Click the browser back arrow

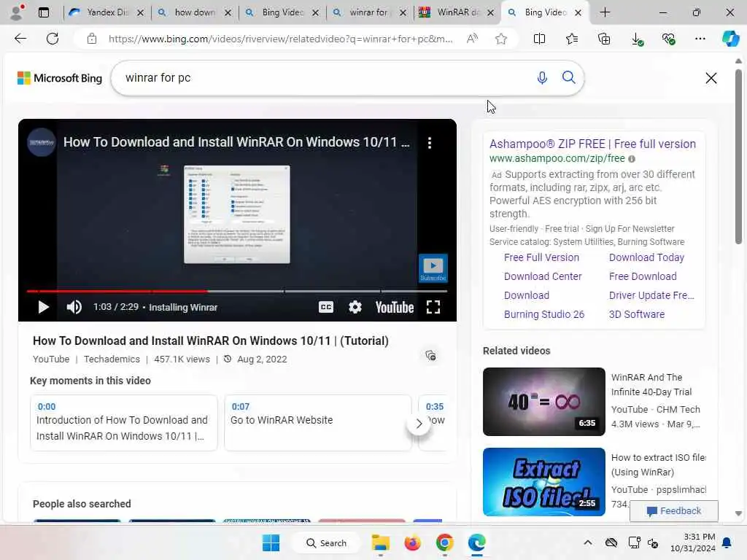(20, 39)
